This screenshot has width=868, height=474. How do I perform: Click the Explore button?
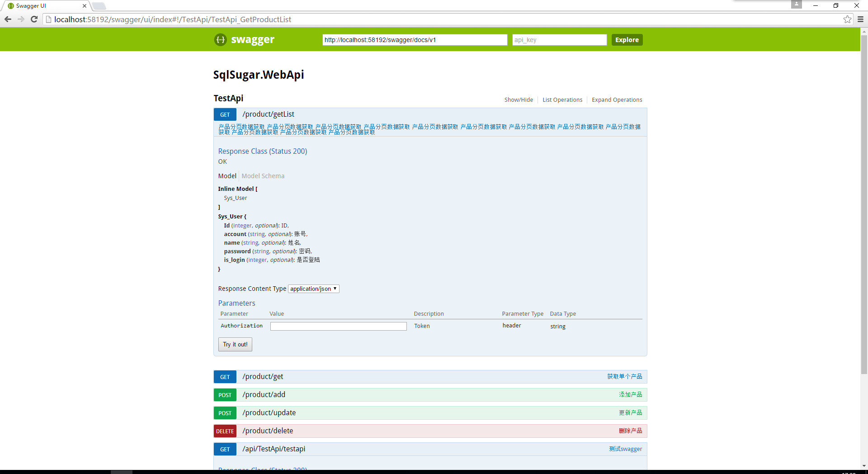pyautogui.click(x=627, y=40)
